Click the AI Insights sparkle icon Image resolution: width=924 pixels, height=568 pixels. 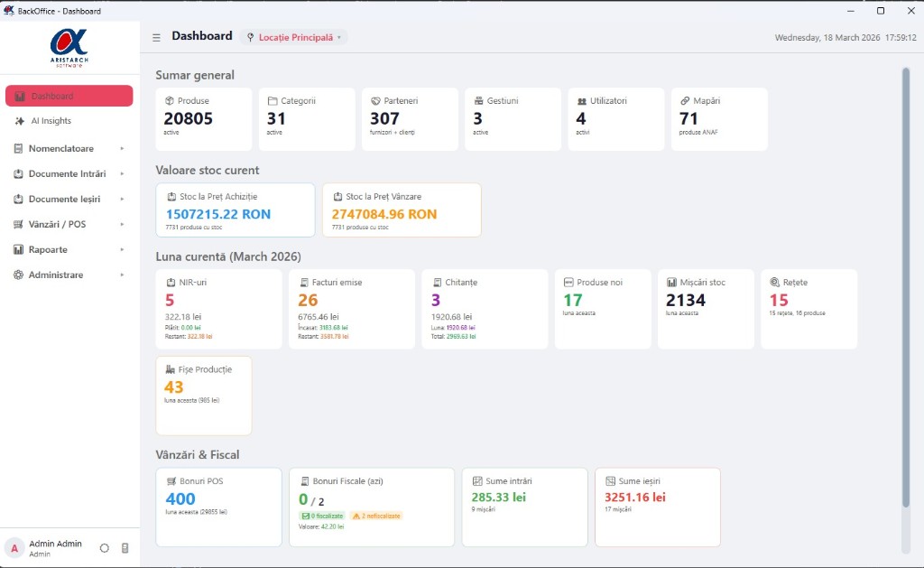pos(20,121)
